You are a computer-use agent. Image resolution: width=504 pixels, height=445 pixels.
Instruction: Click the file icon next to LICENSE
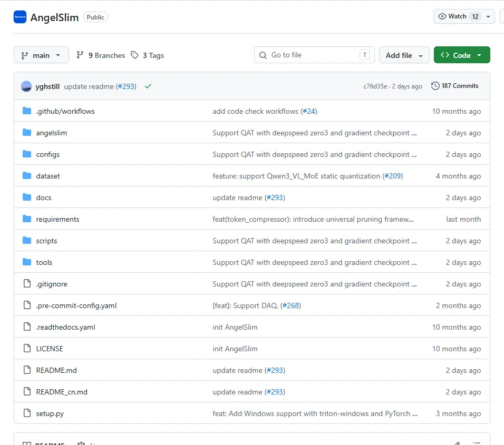(27, 348)
